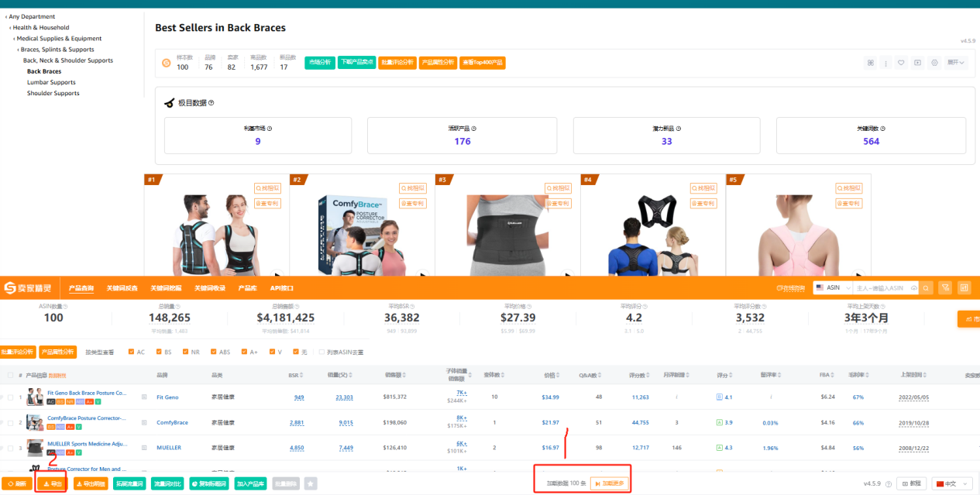
Task: Click the 查专利 icon on product #2
Action: [413, 203]
